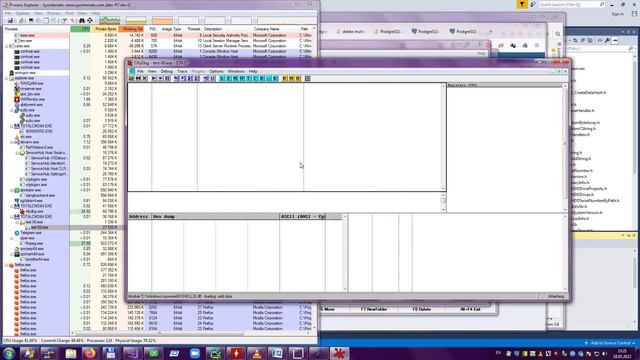
Task: Click Execute till user code U icon
Action: pyautogui.click(x=213, y=78)
